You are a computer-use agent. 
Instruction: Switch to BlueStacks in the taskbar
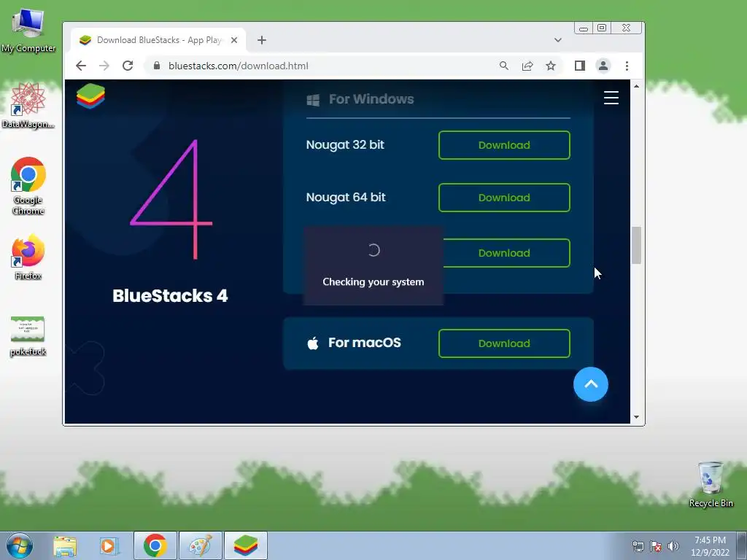[x=245, y=545]
